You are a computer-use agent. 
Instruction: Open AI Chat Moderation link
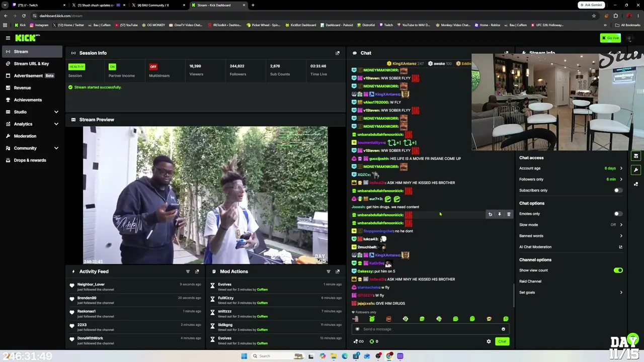[x=535, y=247]
